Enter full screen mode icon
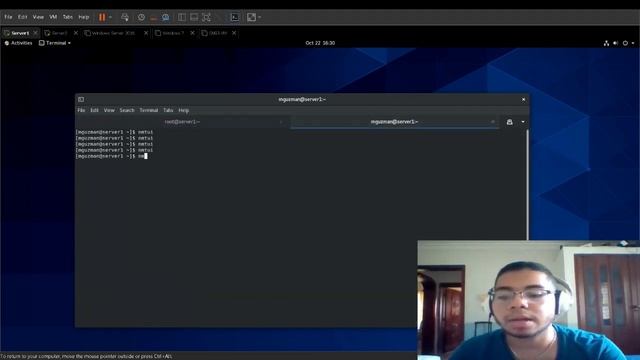640x360 pixels. coord(207,17)
